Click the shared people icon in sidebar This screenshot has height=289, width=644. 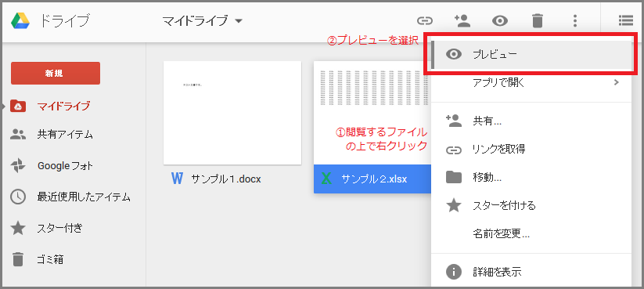click(18, 134)
